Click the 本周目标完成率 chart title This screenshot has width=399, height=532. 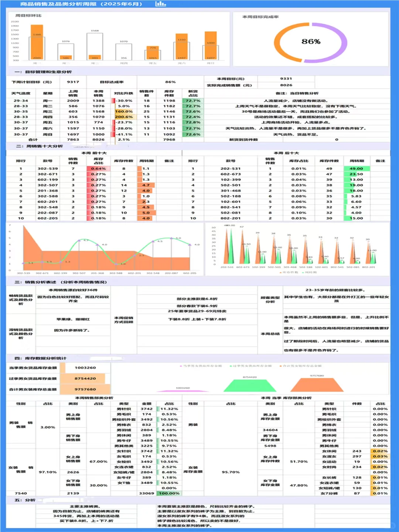[x=260, y=17]
